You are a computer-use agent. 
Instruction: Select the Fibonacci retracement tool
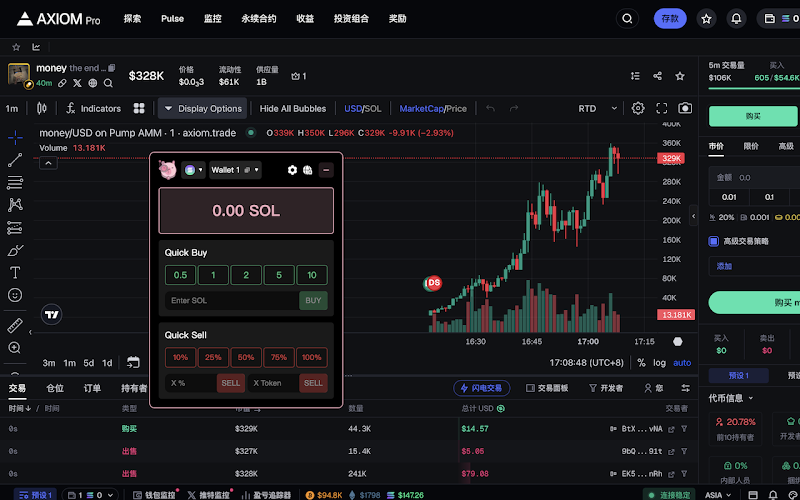click(x=15, y=183)
